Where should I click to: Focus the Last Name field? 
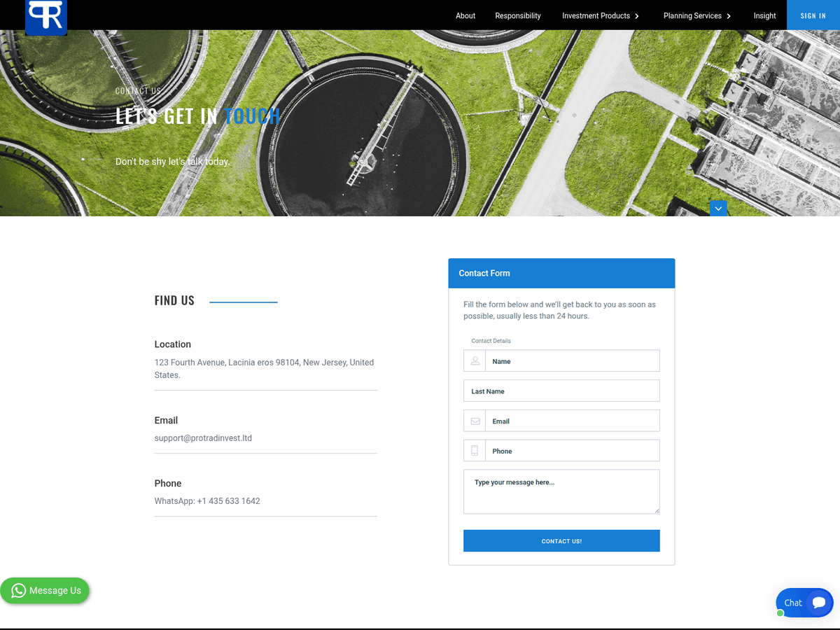pos(561,391)
